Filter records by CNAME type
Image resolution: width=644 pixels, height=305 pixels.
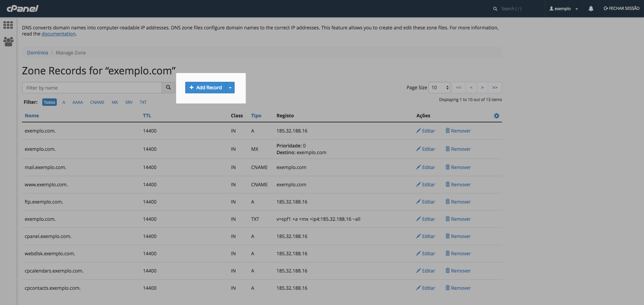pyautogui.click(x=97, y=102)
